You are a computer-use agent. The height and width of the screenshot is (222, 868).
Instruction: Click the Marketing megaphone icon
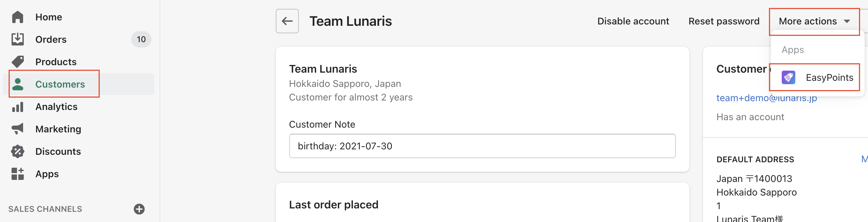point(18,129)
